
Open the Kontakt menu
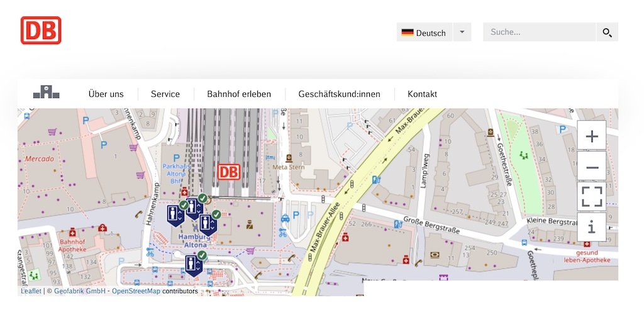[x=422, y=94]
